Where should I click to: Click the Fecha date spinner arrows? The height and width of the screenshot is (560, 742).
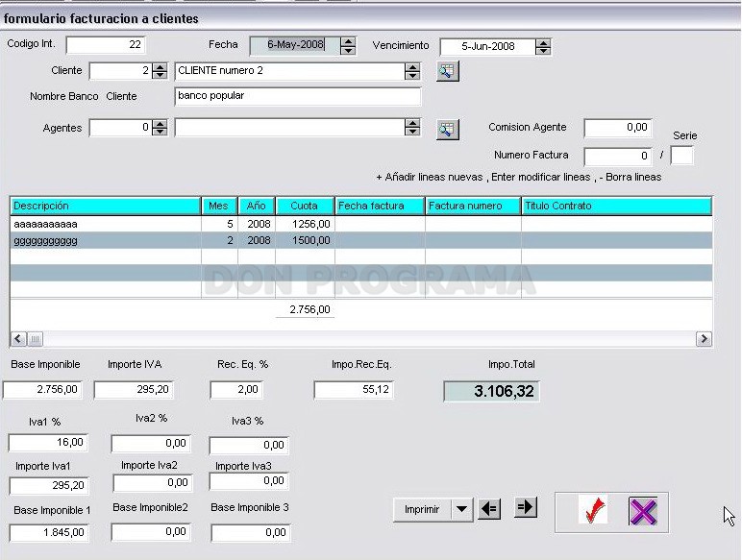coord(348,45)
